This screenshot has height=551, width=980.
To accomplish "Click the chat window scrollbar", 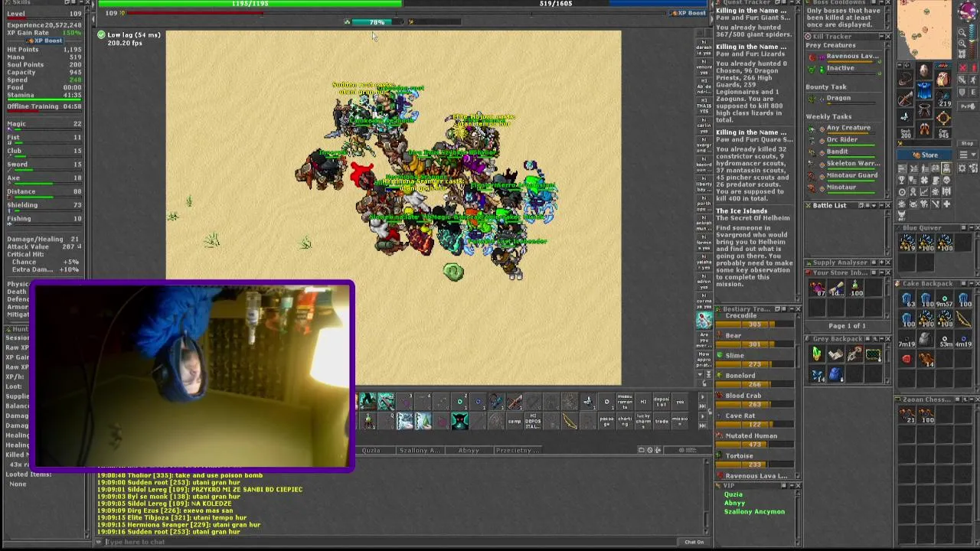I will click(x=706, y=497).
